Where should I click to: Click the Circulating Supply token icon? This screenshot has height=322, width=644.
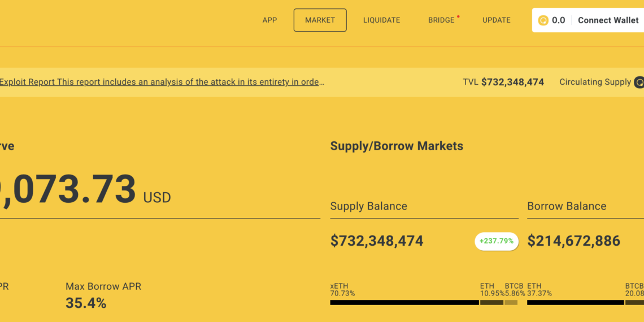(x=639, y=82)
